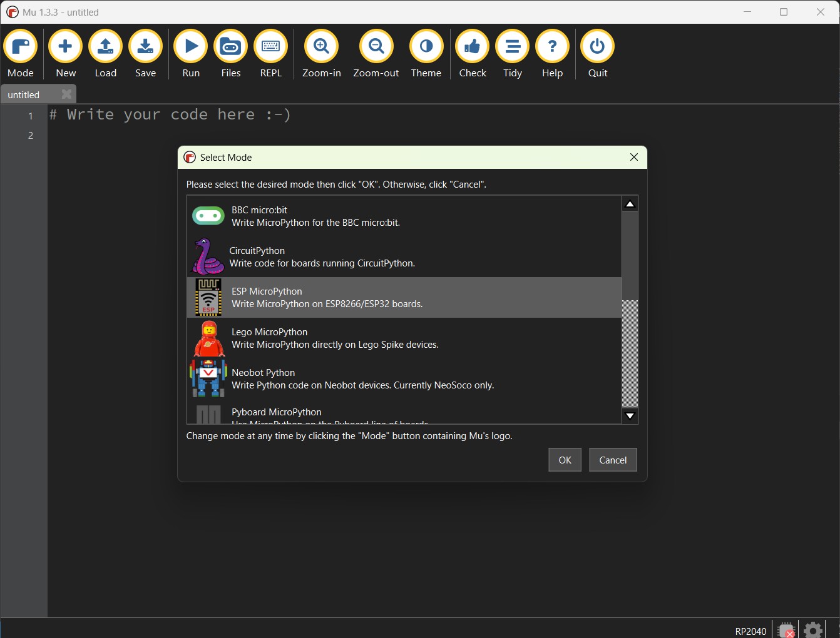Image resolution: width=840 pixels, height=638 pixels.
Task: Click editor line 1 comment text
Action: pyautogui.click(x=170, y=114)
